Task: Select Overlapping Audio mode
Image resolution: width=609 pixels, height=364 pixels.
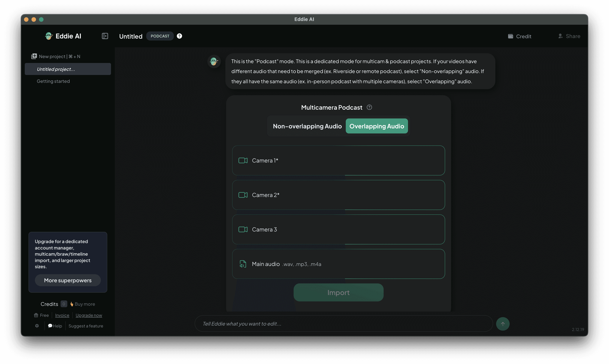Action: [377, 126]
